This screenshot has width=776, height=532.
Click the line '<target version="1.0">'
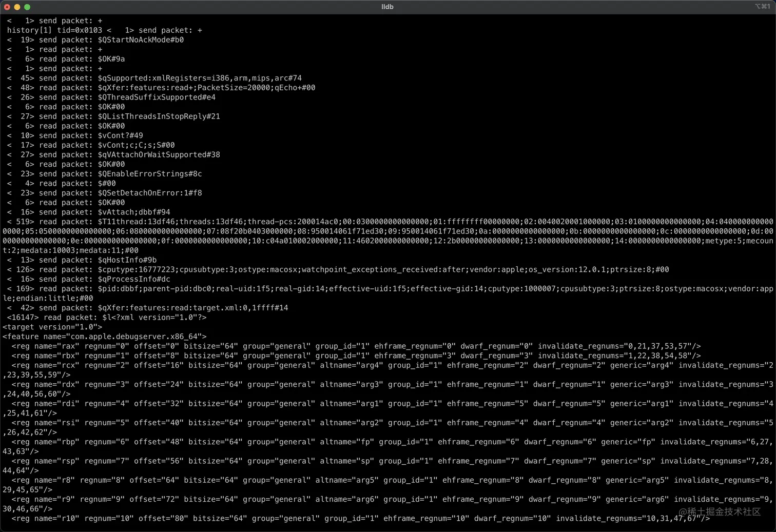(x=52, y=327)
